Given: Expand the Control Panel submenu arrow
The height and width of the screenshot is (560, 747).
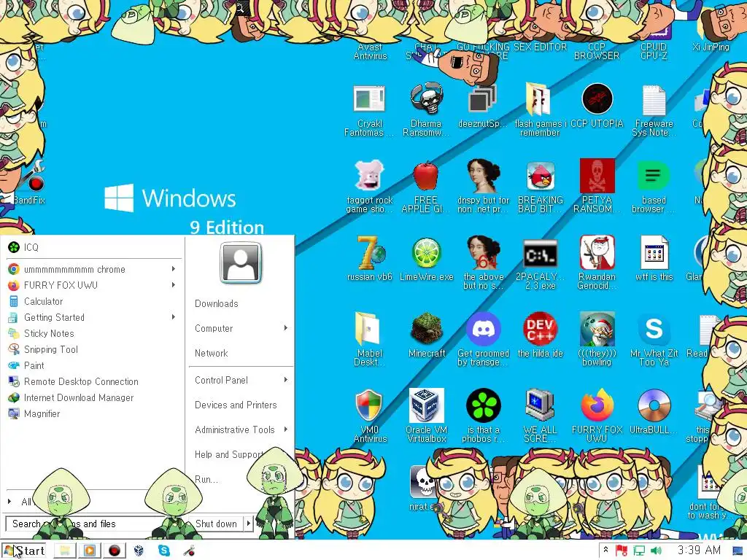Looking at the screenshot, I should click(x=286, y=380).
